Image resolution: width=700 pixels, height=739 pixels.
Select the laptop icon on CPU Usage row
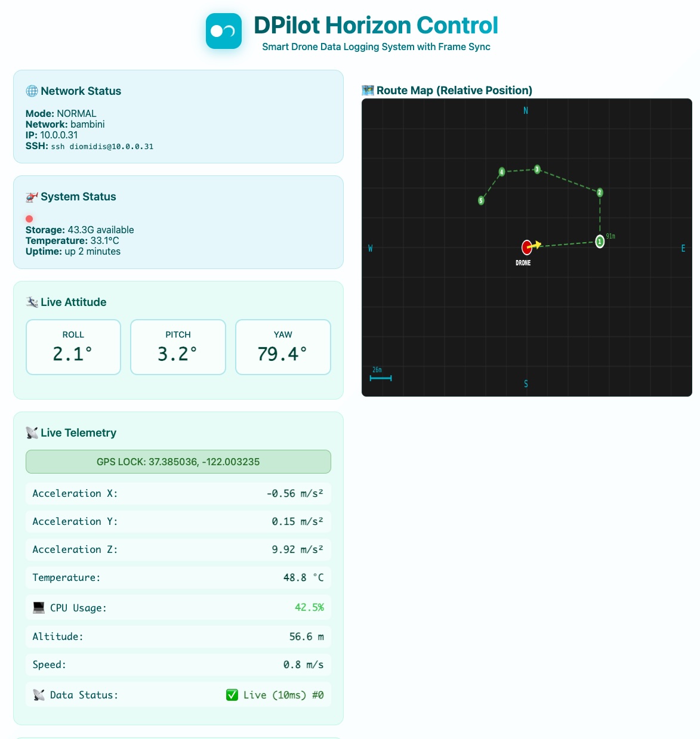click(x=38, y=607)
